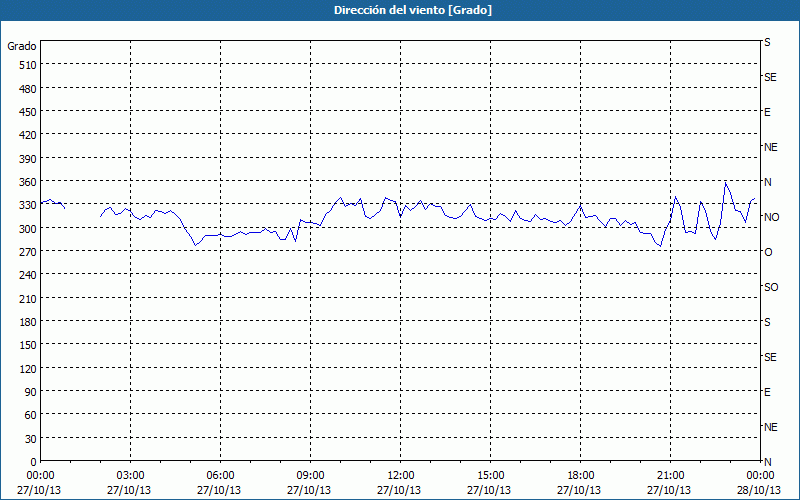Image resolution: width=800 pixels, height=500 pixels.
Task: Click the 180 degree axis label
Action: click(x=28, y=322)
